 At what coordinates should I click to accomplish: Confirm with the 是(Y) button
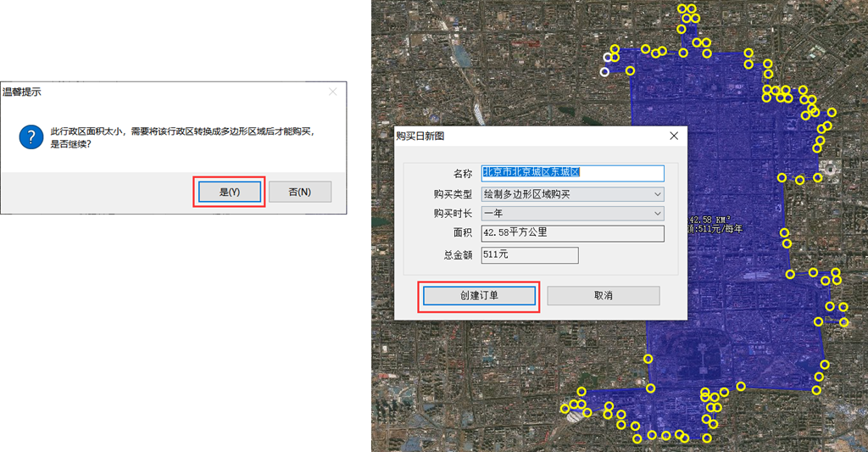(229, 192)
